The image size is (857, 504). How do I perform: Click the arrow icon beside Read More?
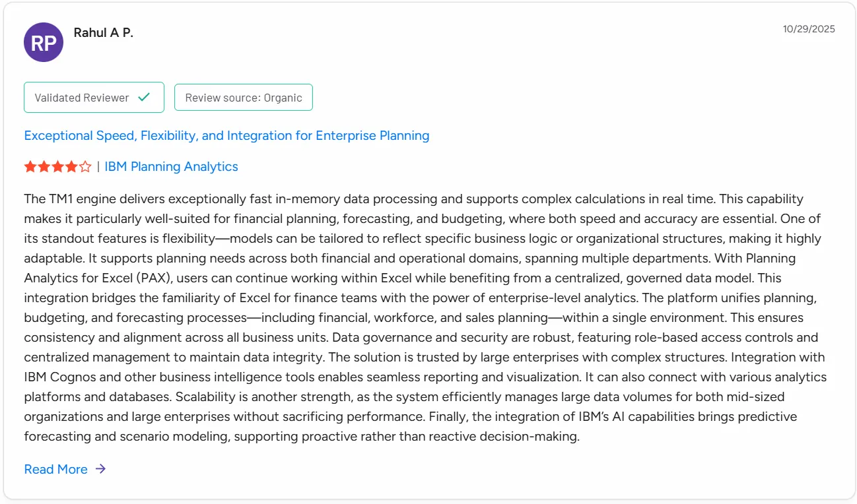(101, 469)
